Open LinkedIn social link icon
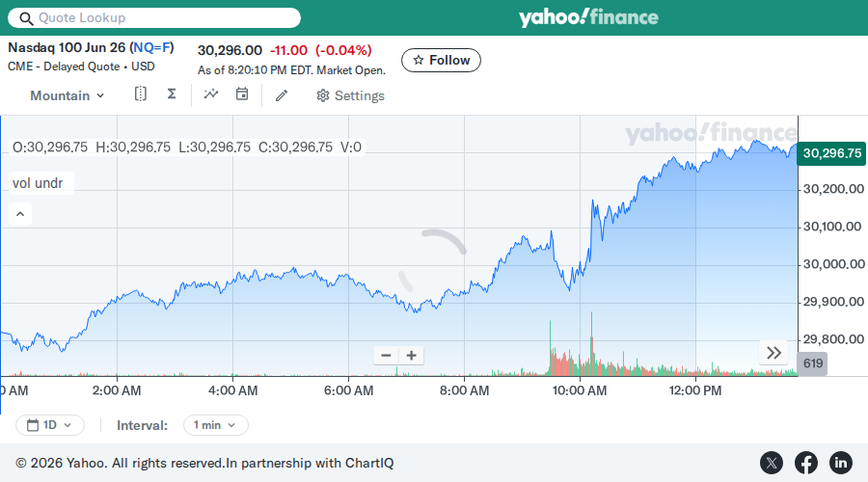 pyautogui.click(x=840, y=463)
